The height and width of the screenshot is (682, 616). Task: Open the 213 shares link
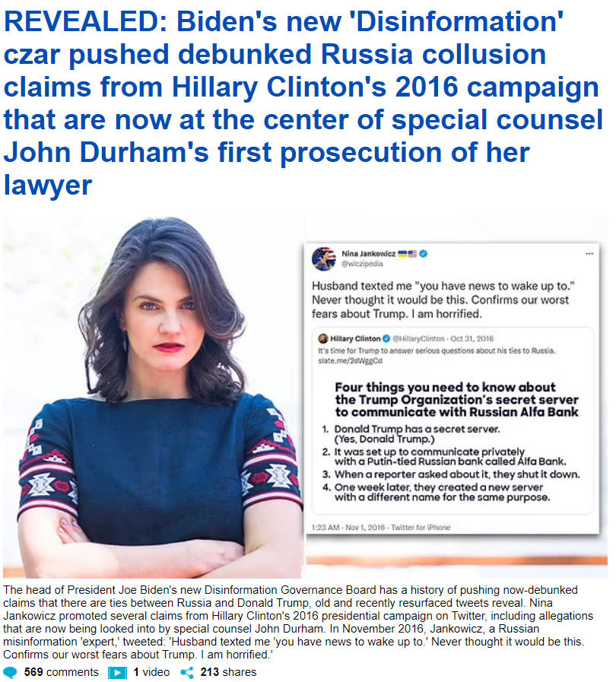228,672
